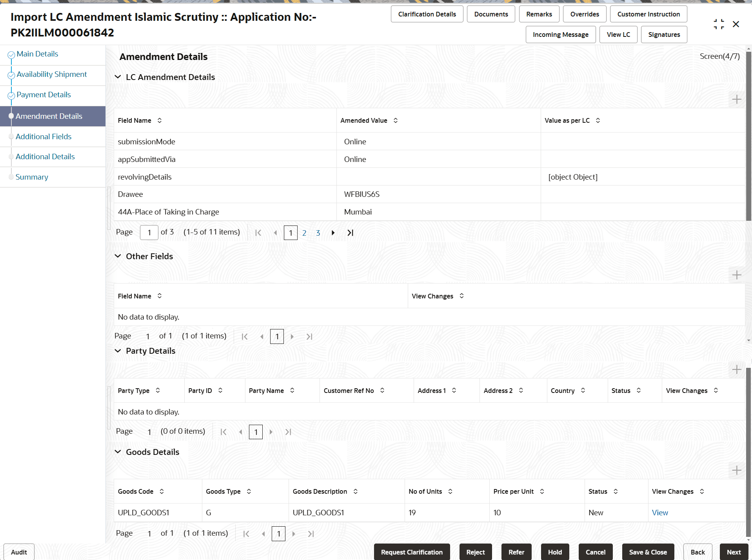Add a new row in LC Amendment Details
The image size is (752, 560).
pos(736,99)
